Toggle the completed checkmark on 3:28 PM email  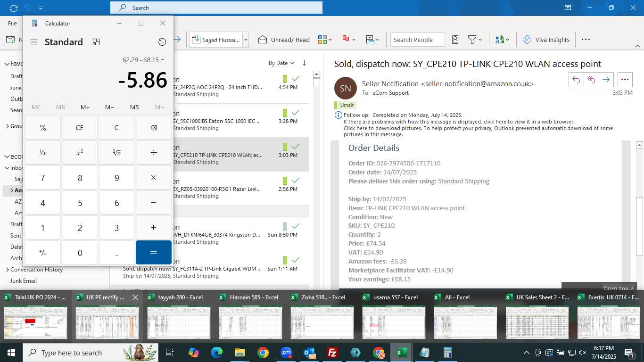[x=296, y=113]
